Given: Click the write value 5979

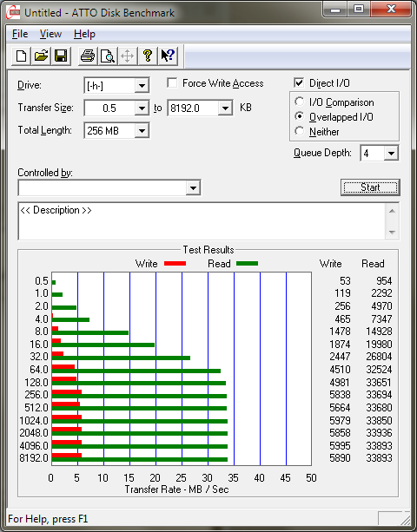Looking at the screenshot, I should 340,420.
